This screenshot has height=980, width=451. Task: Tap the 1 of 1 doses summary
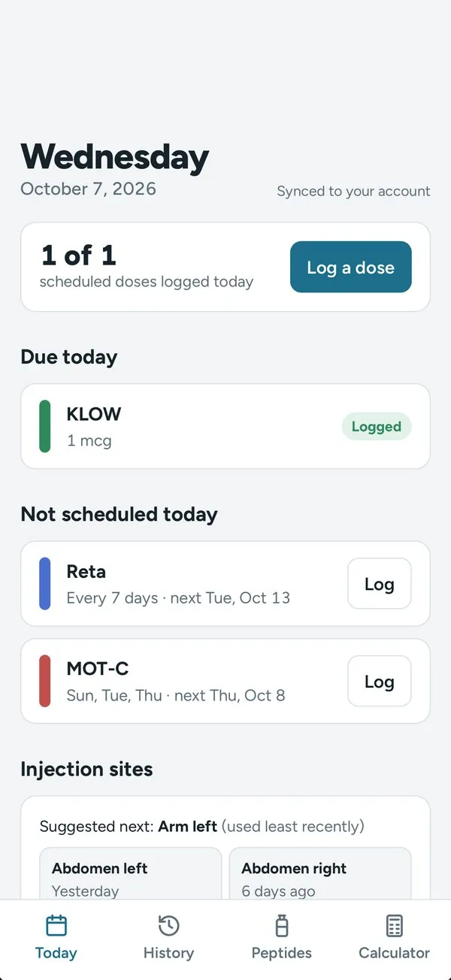tap(147, 266)
